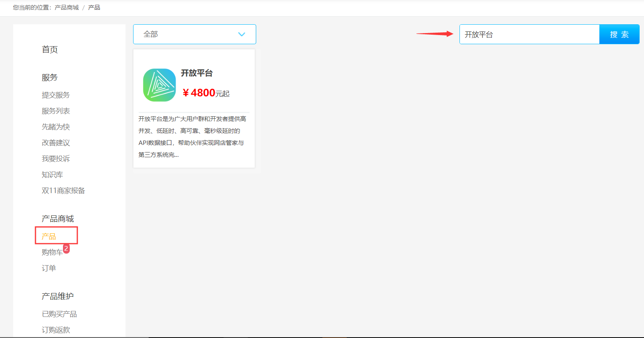The height and width of the screenshot is (338, 644).
Task: Click the 开放平台 product description text
Action: [192, 137]
